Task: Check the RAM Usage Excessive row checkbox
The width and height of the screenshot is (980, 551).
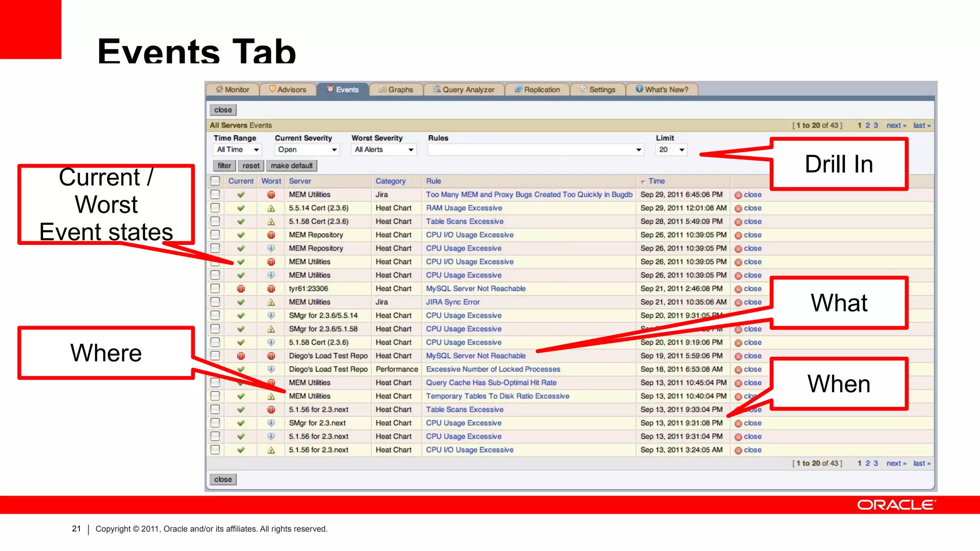Action: tap(215, 208)
